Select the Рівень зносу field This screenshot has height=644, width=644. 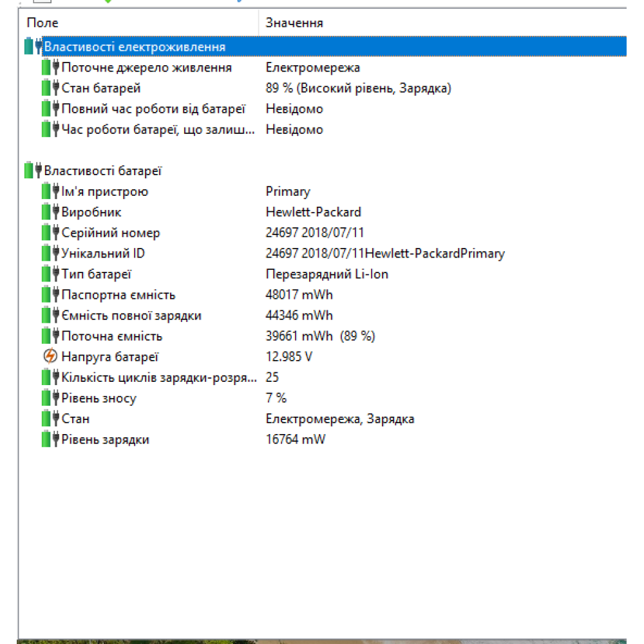(x=99, y=398)
